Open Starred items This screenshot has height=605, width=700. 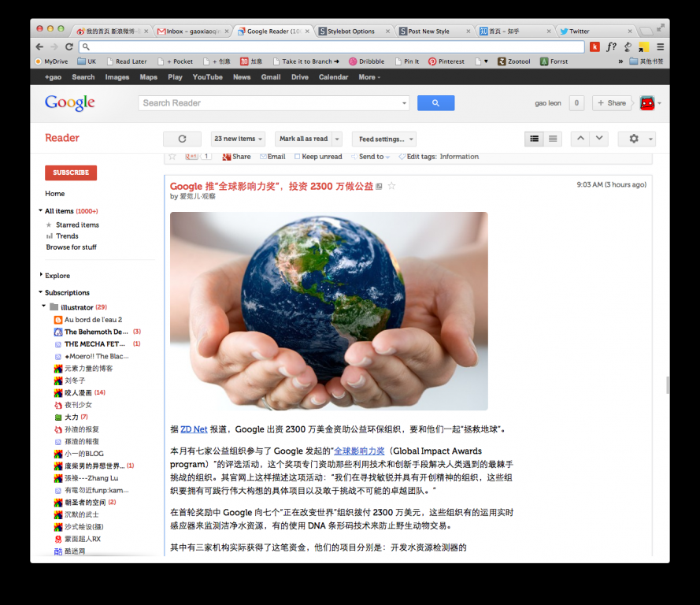(x=78, y=225)
